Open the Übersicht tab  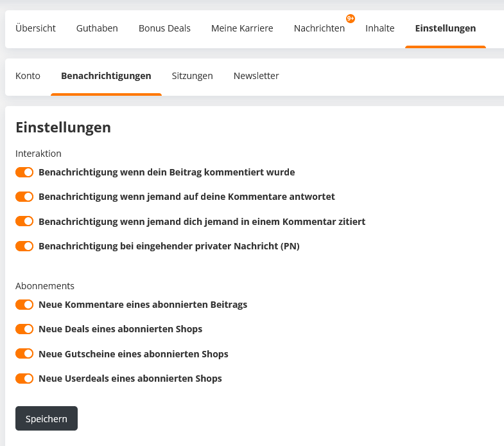[x=35, y=28]
